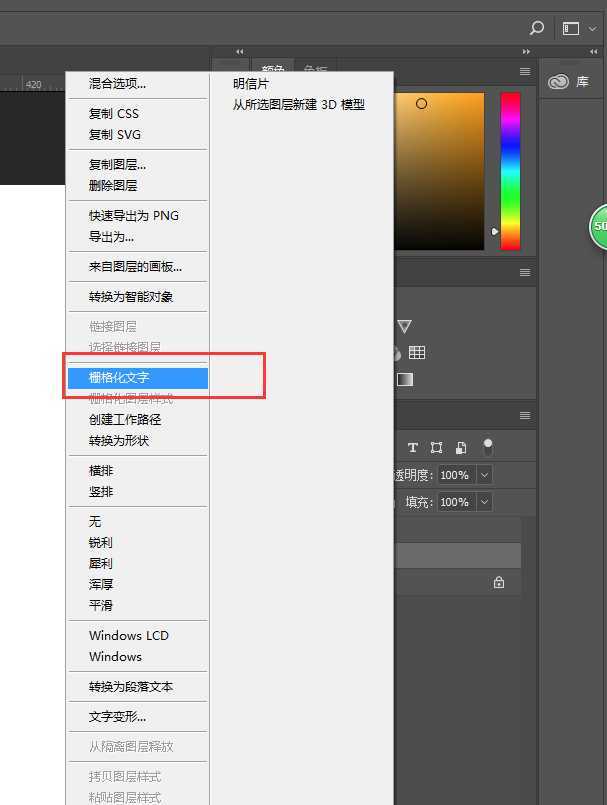Select 文字变形... from the context menu

117,716
